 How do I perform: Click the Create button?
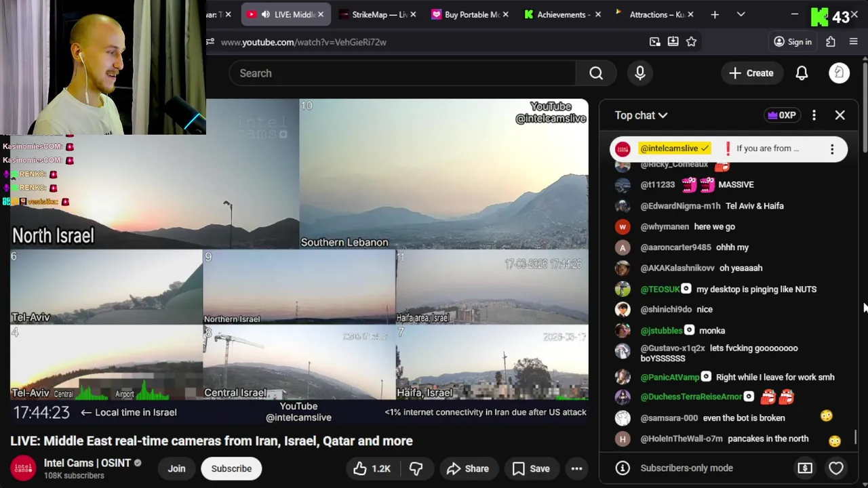751,73
